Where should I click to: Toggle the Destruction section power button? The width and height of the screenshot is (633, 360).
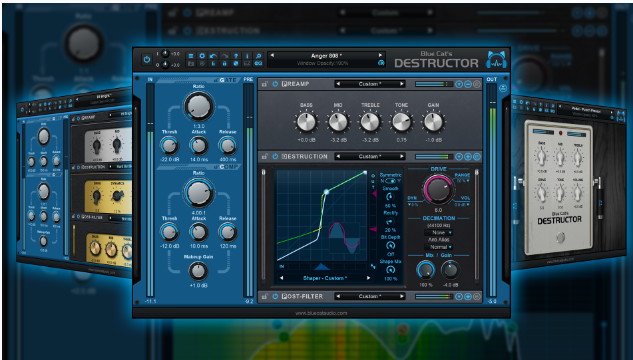[275, 156]
